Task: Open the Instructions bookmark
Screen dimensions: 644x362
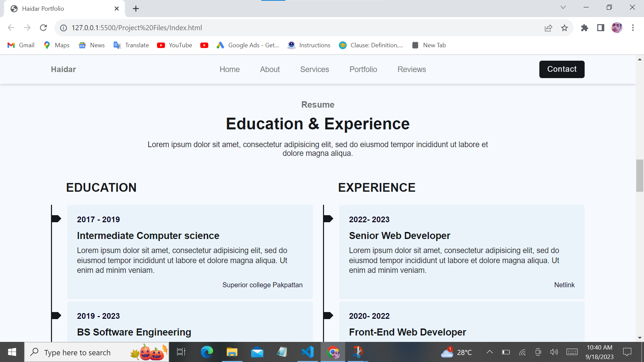Action: coord(309,45)
